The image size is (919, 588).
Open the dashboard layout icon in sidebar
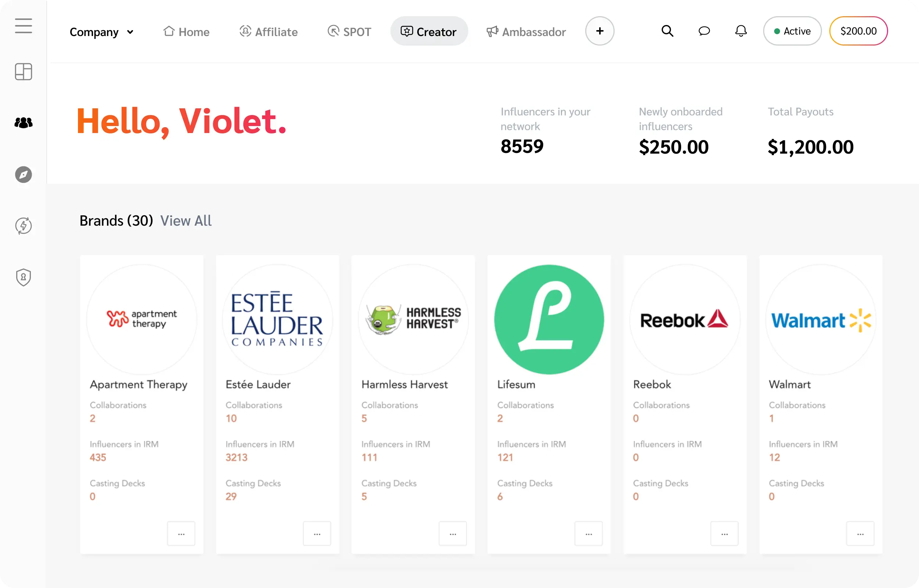click(23, 72)
